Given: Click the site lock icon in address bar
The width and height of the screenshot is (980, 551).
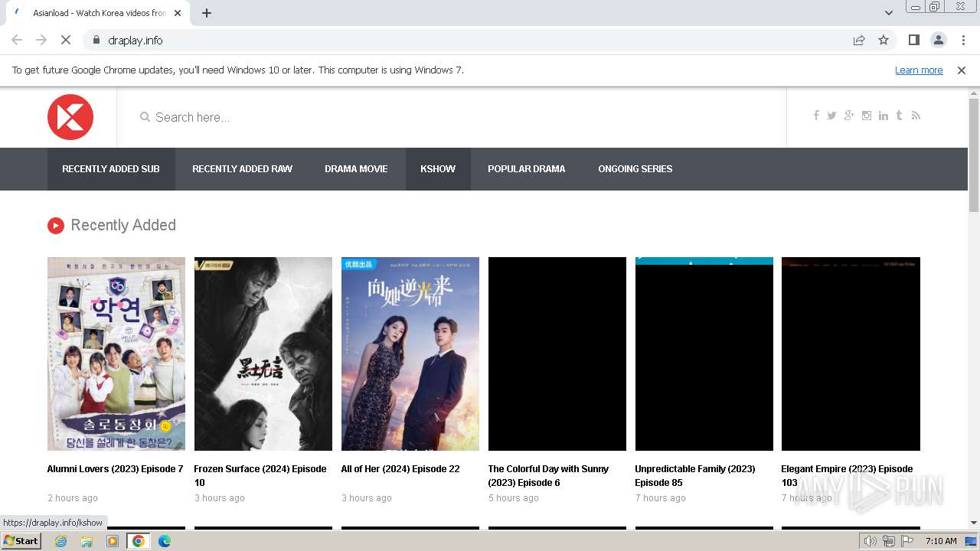Looking at the screenshot, I should pos(96,40).
